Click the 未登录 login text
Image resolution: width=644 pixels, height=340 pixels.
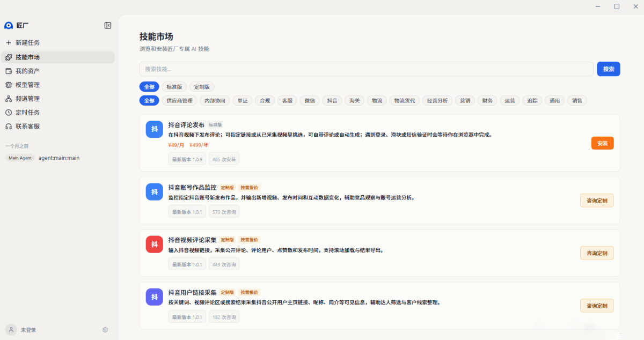tap(28, 330)
